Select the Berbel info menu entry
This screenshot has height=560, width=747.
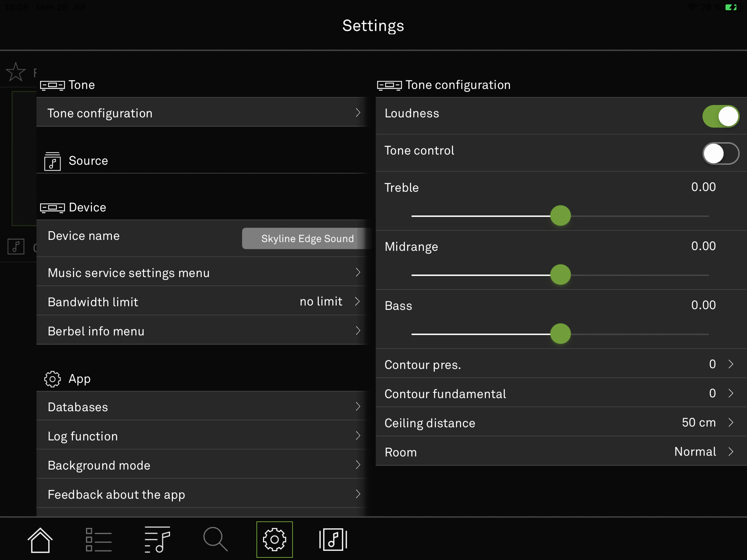point(203,331)
